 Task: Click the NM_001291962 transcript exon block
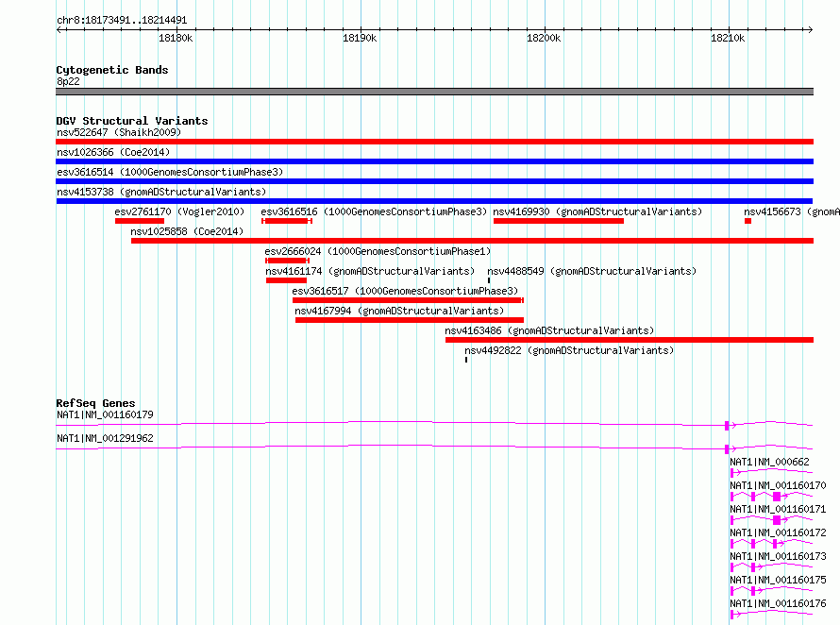[727, 449]
